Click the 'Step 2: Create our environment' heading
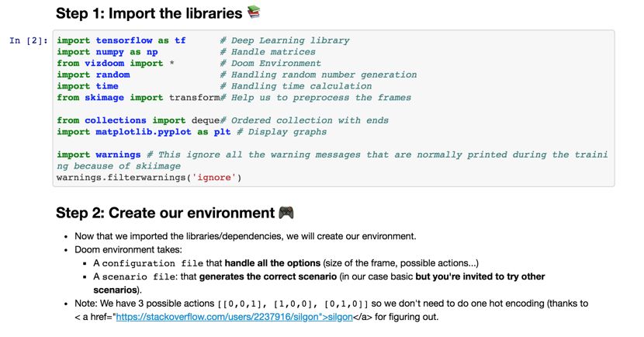This screenshot has width=644, height=337. click(165, 213)
